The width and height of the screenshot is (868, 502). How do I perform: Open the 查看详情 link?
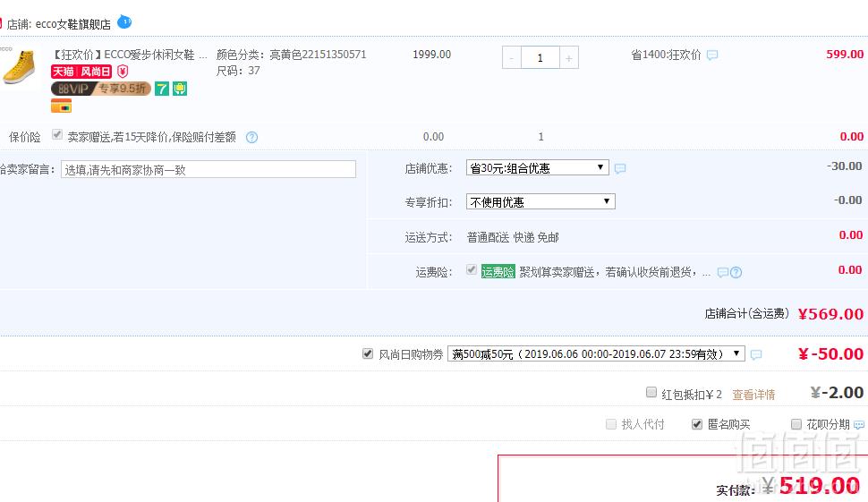tap(753, 395)
